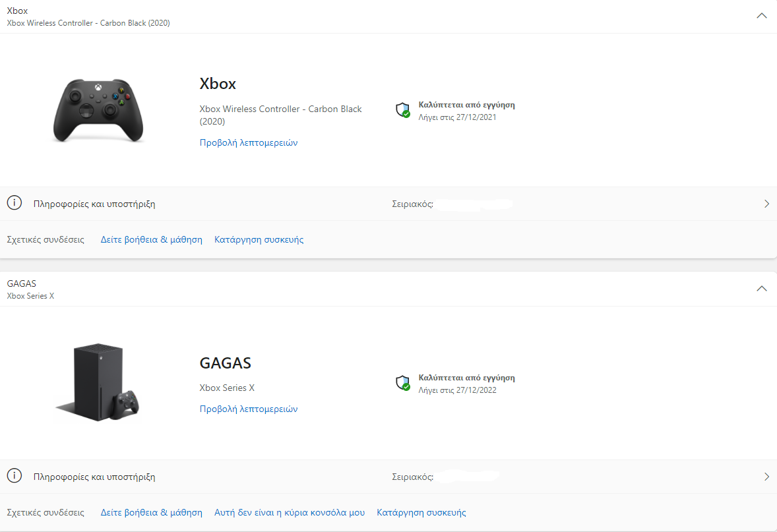Open GAGAS info and support chevron arrow
The height and width of the screenshot is (532, 777).
point(766,477)
